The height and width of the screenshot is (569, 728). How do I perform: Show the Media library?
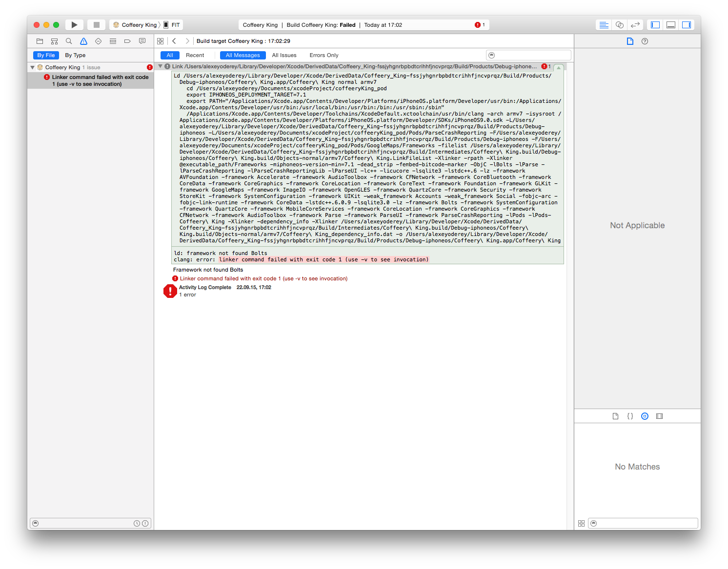coord(659,416)
